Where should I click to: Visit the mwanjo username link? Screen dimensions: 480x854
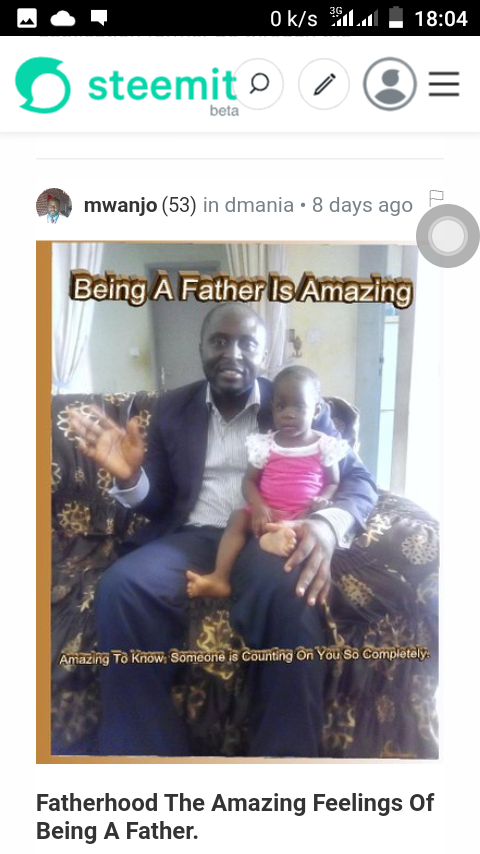(120, 205)
